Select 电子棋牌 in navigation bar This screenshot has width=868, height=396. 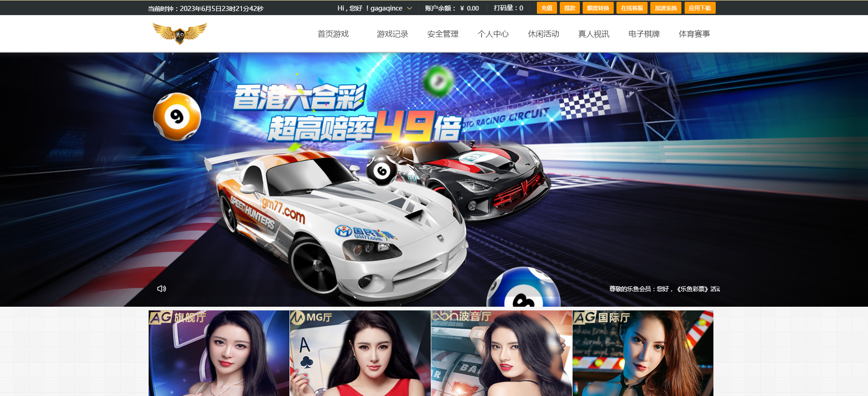click(644, 34)
